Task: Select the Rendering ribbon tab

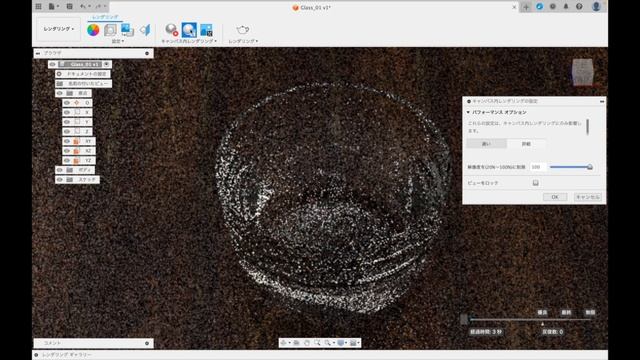Action: [x=105, y=17]
